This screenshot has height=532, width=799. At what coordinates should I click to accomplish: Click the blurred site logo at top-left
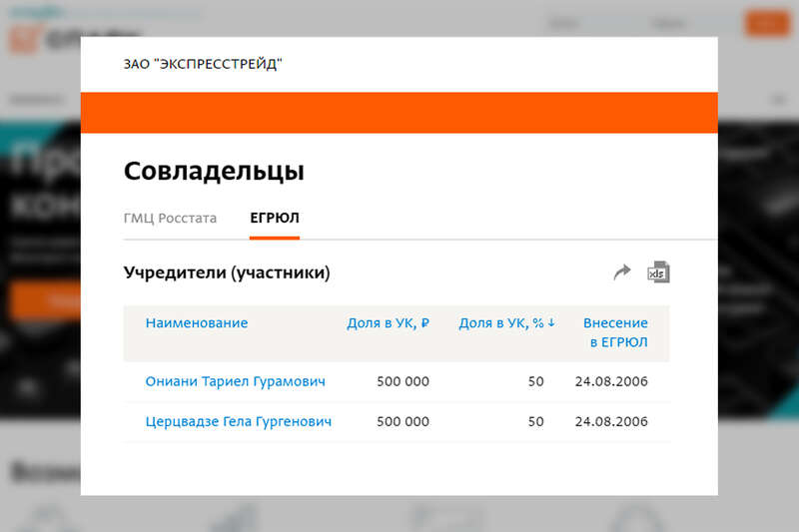(x=40, y=35)
